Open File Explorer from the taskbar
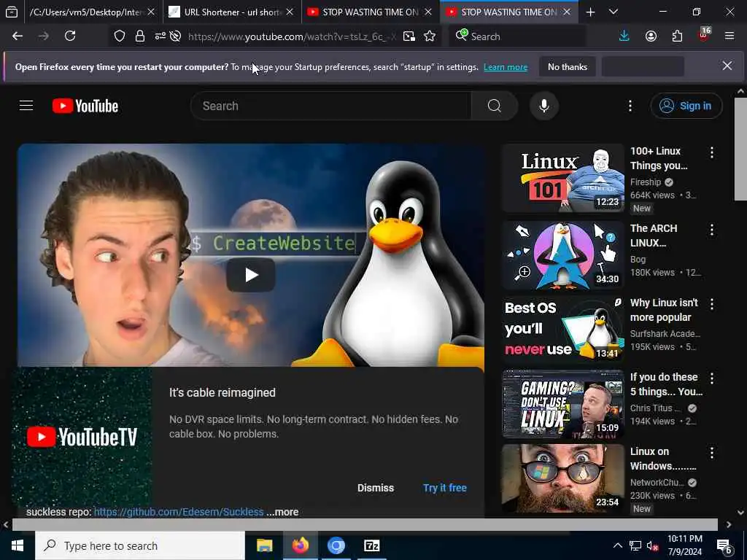The image size is (747, 560). [x=264, y=545]
